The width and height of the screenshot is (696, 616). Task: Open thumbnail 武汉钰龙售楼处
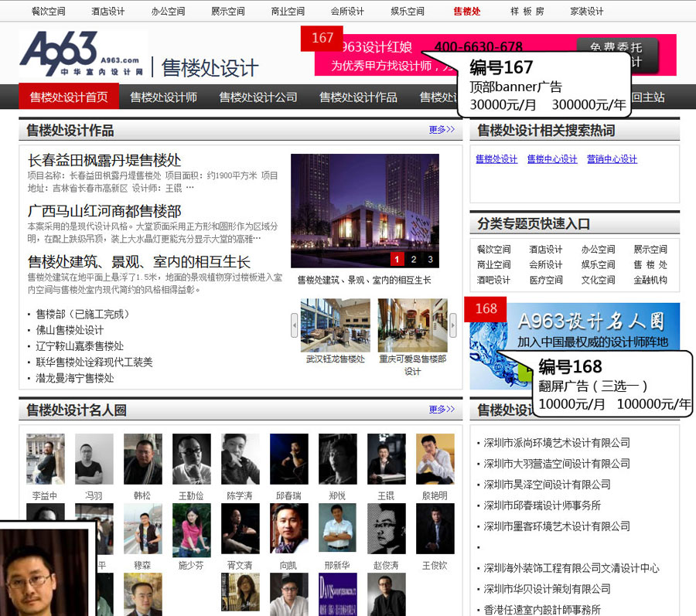click(x=335, y=325)
